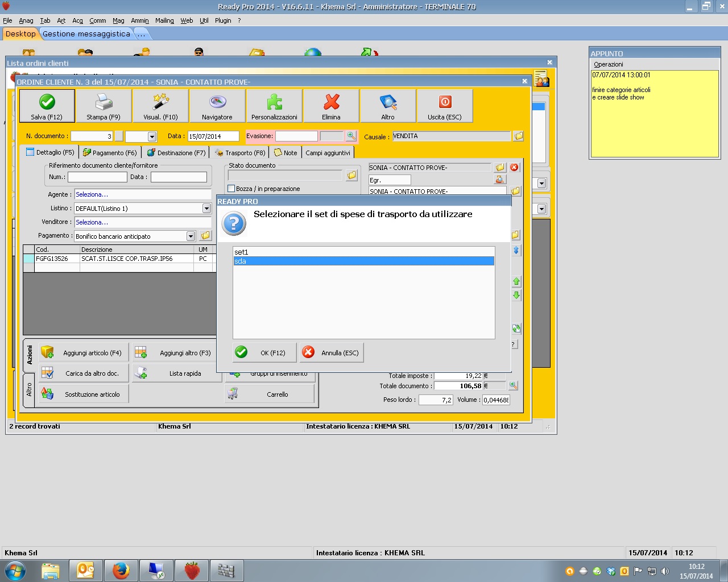Switch to Campi aggiuntivi tab
This screenshot has width=728, height=582.
328,153
